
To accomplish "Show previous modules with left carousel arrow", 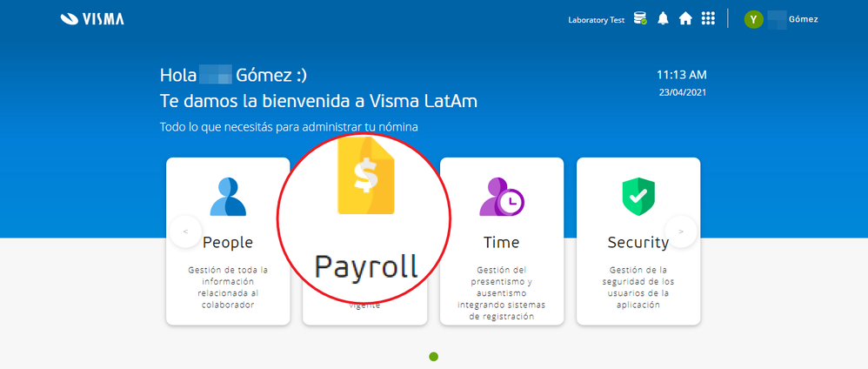I will (185, 231).
